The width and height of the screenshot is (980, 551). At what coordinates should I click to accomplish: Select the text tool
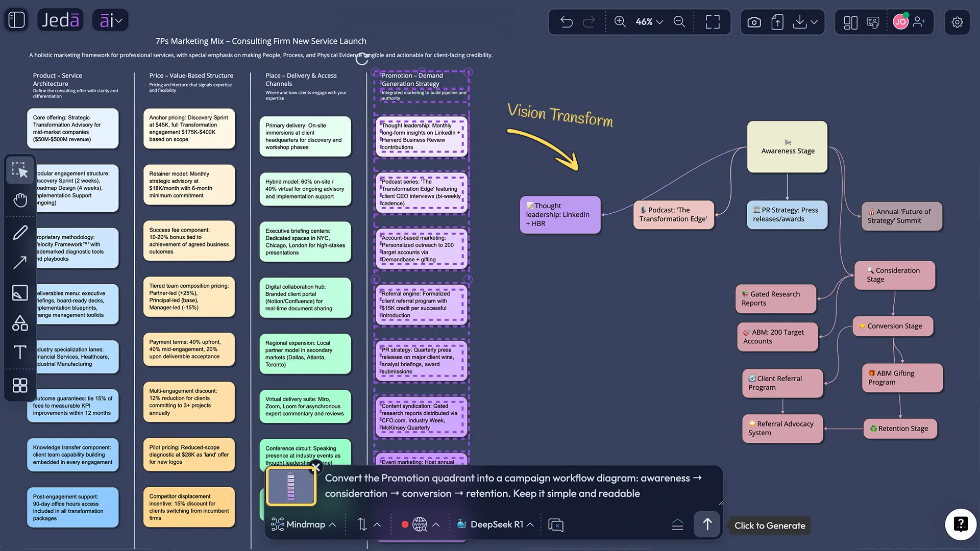20,352
